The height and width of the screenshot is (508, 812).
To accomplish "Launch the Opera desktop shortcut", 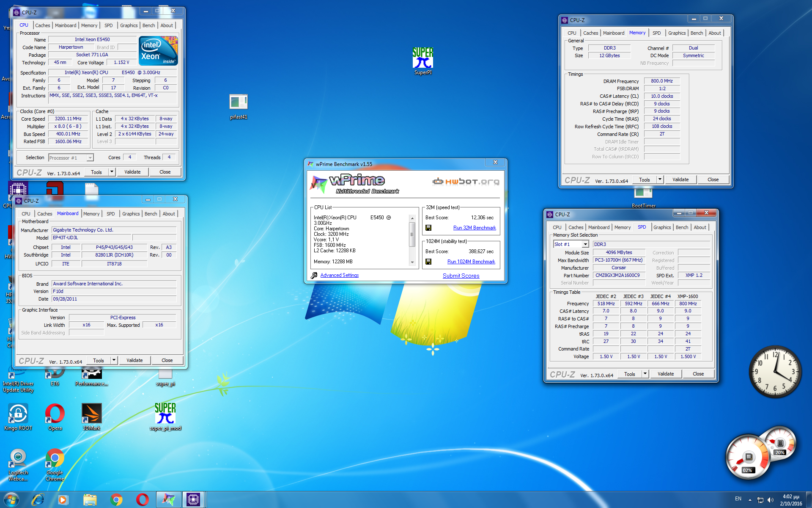I will (55, 417).
